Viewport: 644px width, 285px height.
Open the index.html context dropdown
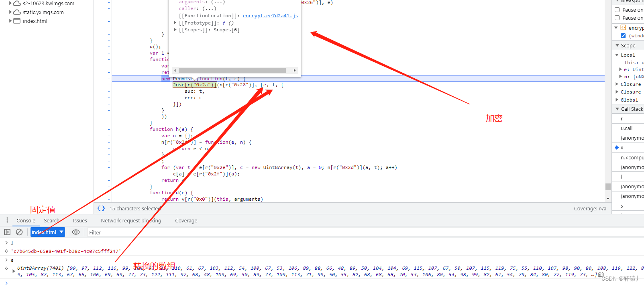pyautogui.click(x=47, y=232)
